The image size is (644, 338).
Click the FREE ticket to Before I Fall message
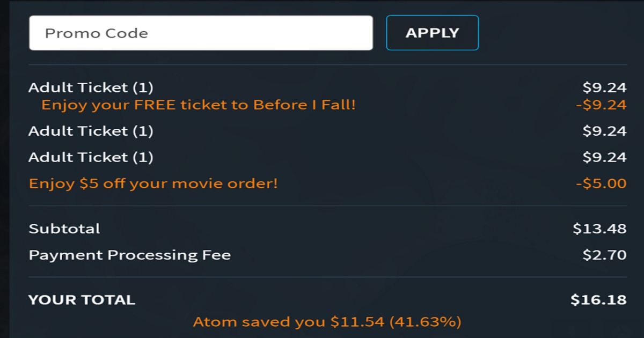pos(199,105)
